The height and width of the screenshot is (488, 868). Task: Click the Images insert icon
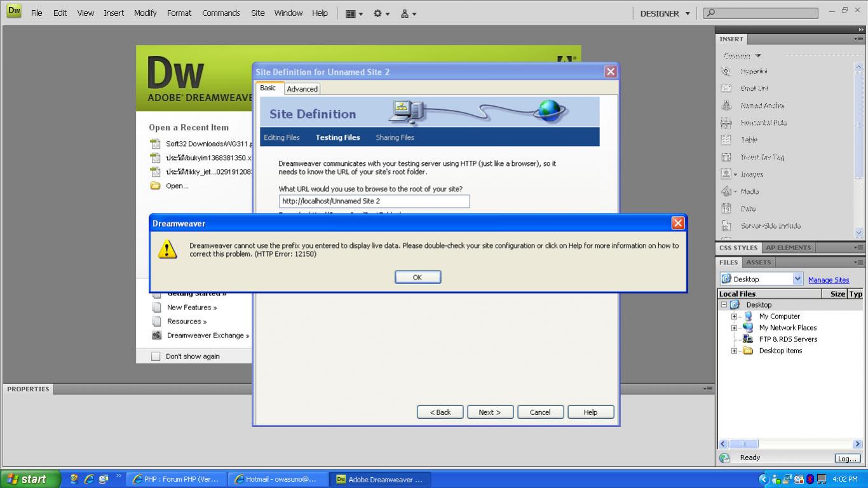[x=726, y=174]
